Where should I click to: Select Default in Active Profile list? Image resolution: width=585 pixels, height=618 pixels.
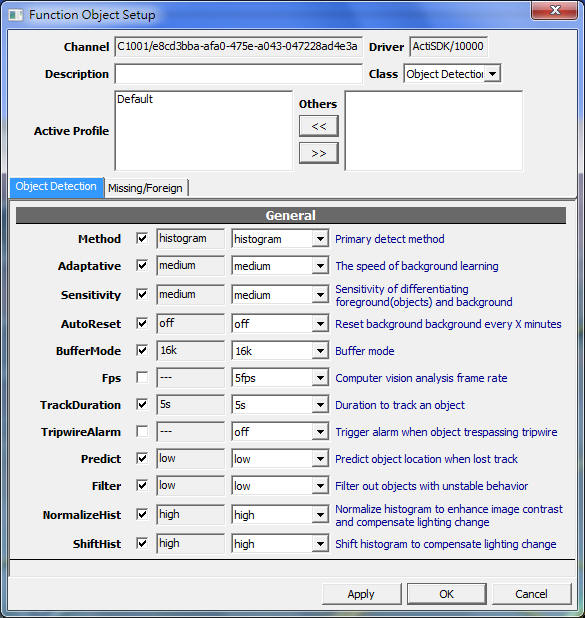pyautogui.click(x=134, y=99)
